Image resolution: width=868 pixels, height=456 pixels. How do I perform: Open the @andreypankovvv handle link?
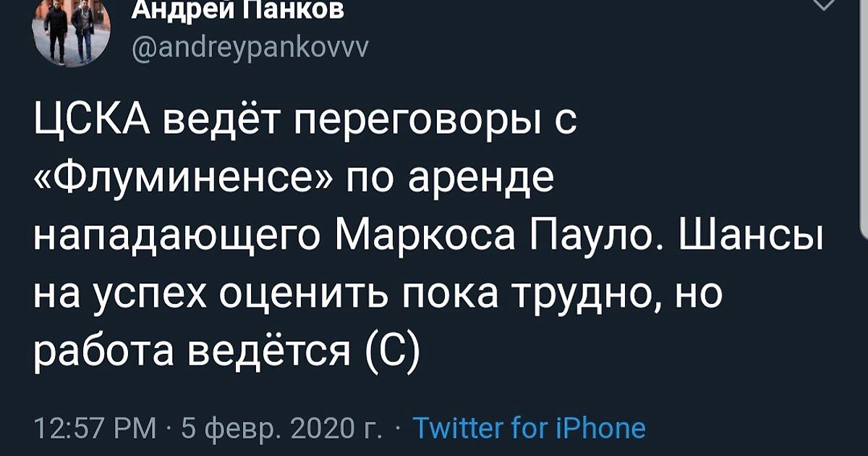pyautogui.click(x=250, y=49)
